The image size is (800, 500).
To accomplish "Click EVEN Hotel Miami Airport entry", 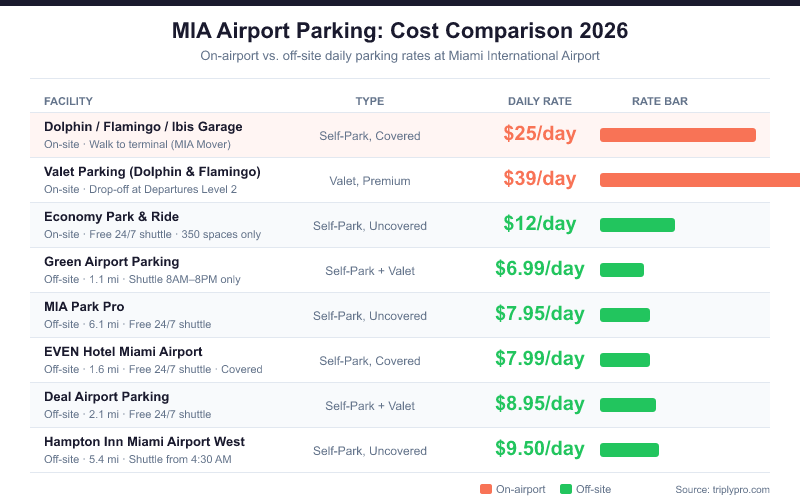I will click(123, 352).
